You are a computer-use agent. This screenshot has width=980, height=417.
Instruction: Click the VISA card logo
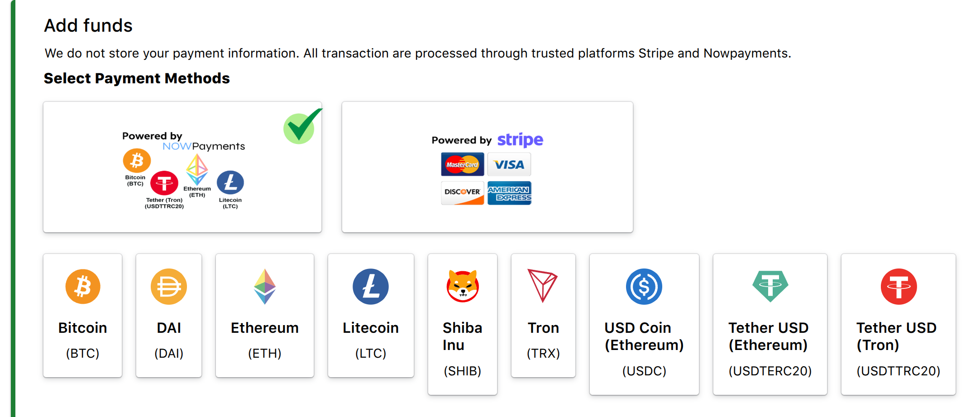tap(509, 164)
